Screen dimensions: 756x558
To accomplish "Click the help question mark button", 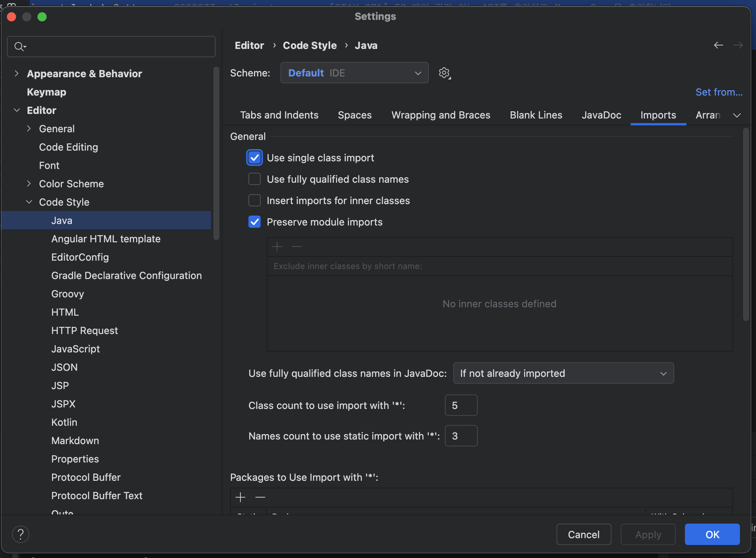I will tap(21, 534).
